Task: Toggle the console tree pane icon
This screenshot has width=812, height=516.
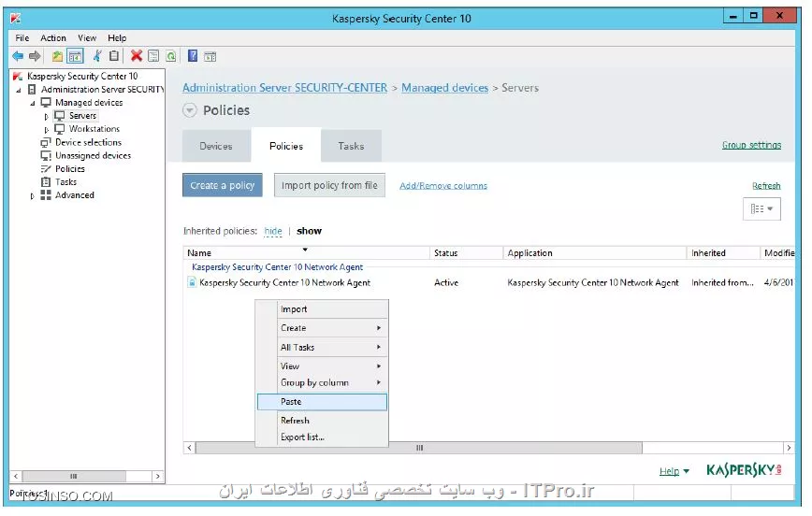Action: pos(75,56)
